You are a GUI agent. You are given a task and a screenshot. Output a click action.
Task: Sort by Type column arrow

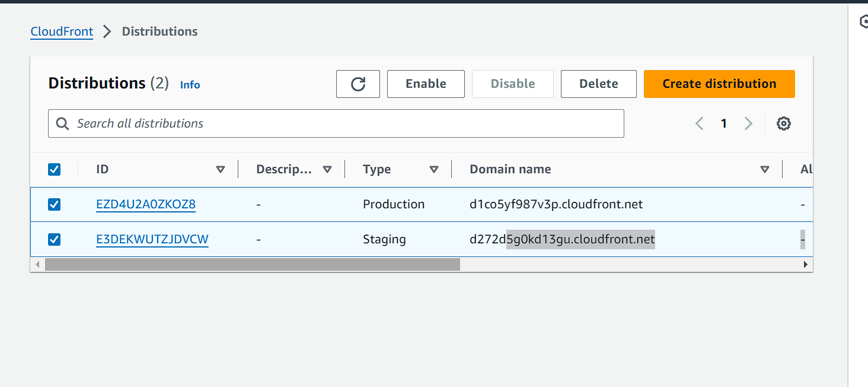pos(434,170)
